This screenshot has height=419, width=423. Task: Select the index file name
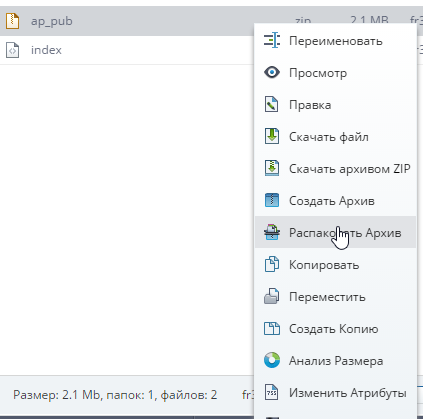point(46,50)
